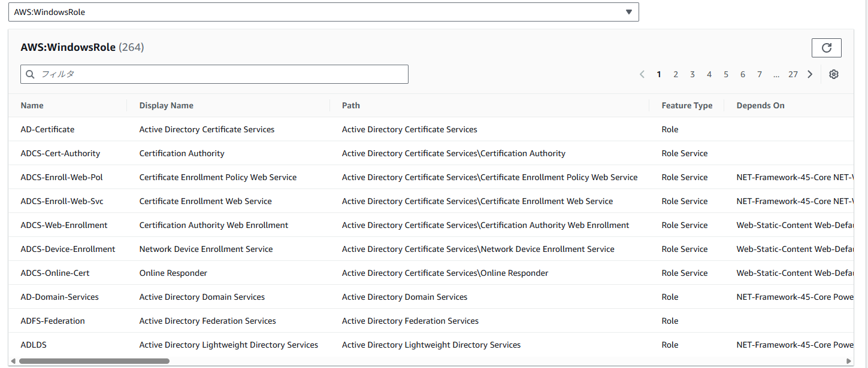Select the AD-Domain-Services name cell
Viewport: 868px width, 368px height.
pyautogui.click(x=60, y=297)
